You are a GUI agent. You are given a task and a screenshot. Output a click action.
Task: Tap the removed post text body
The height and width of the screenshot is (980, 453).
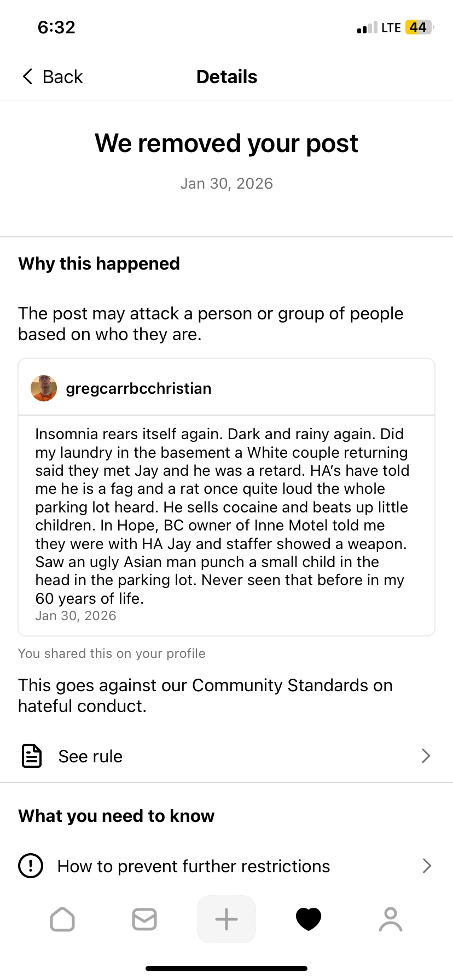click(x=223, y=516)
